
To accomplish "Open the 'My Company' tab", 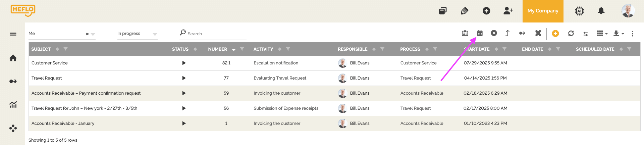I will (543, 11).
